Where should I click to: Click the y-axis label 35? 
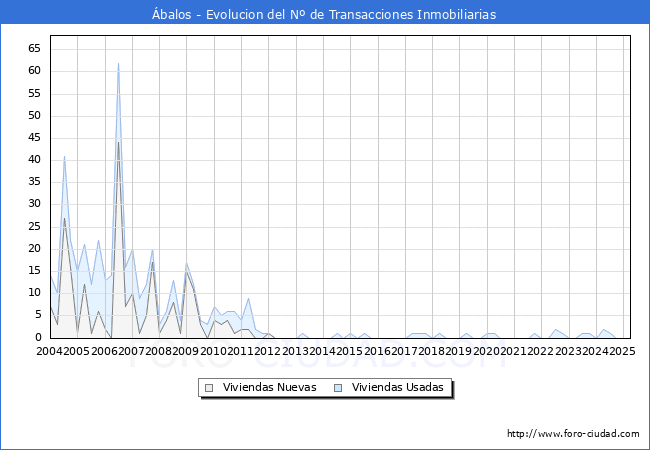[x=34, y=181]
